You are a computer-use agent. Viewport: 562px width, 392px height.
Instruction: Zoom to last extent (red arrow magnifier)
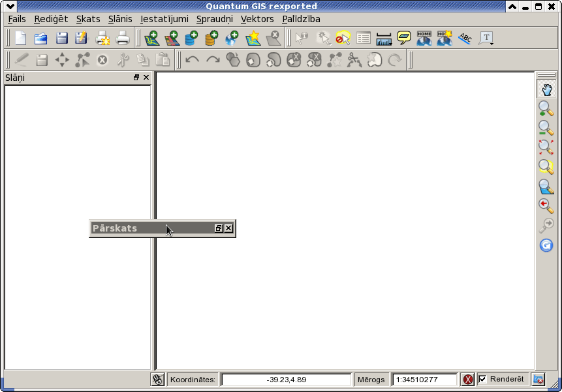click(x=546, y=206)
